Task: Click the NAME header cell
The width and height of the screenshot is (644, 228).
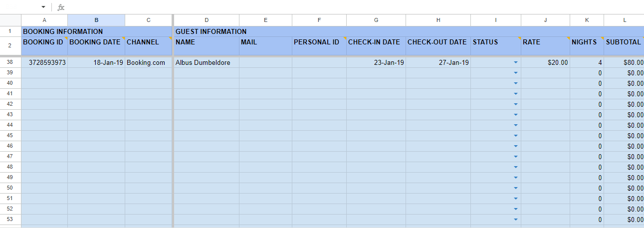Action: (207, 46)
